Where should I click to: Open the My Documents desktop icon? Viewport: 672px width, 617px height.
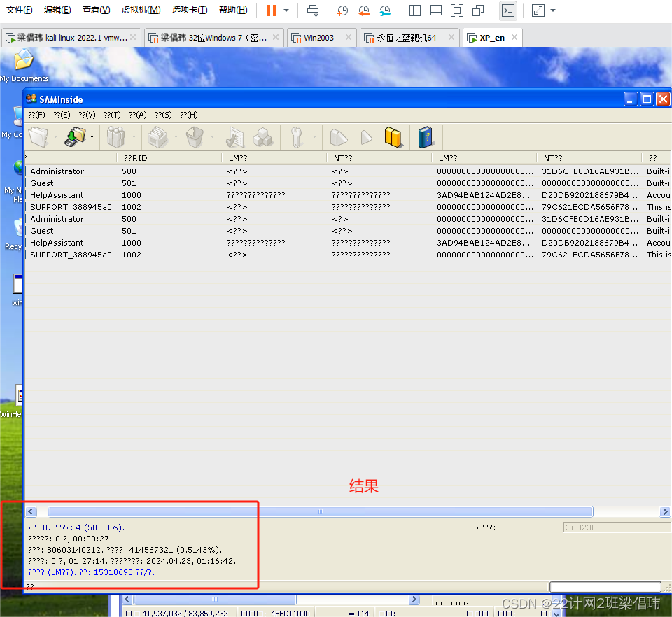(24, 66)
